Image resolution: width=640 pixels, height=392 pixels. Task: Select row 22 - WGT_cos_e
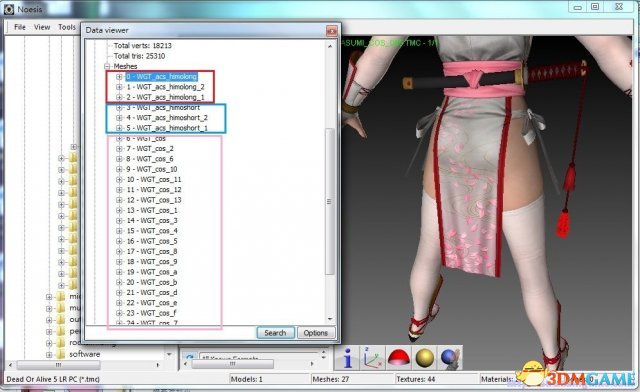pos(151,303)
